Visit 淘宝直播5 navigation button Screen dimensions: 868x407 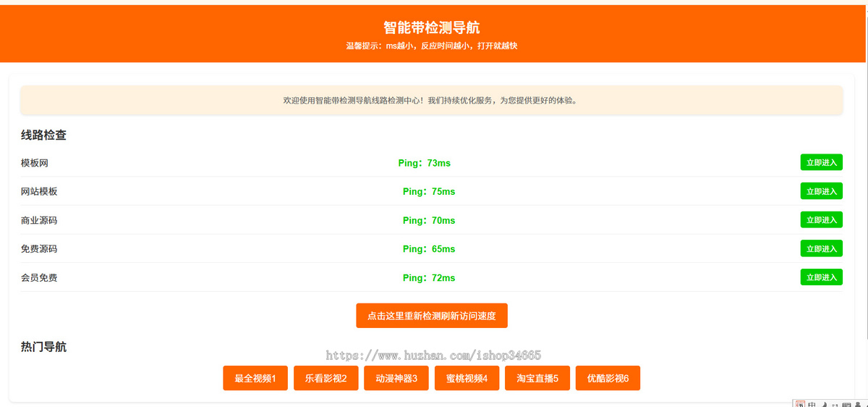pyautogui.click(x=537, y=378)
